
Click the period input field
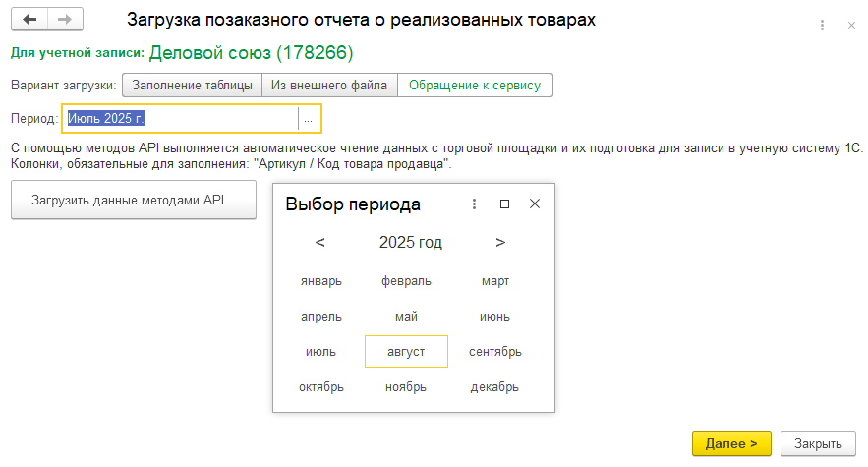tap(180, 119)
